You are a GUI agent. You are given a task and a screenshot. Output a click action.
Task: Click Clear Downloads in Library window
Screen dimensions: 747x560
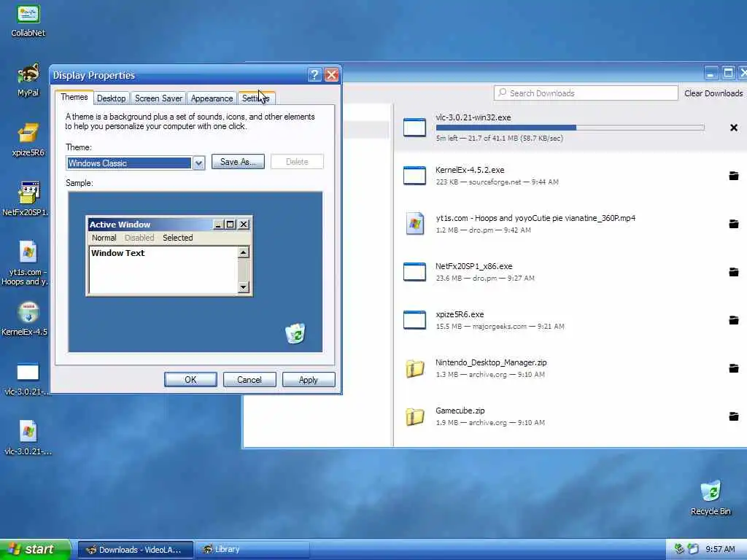pos(713,93)
